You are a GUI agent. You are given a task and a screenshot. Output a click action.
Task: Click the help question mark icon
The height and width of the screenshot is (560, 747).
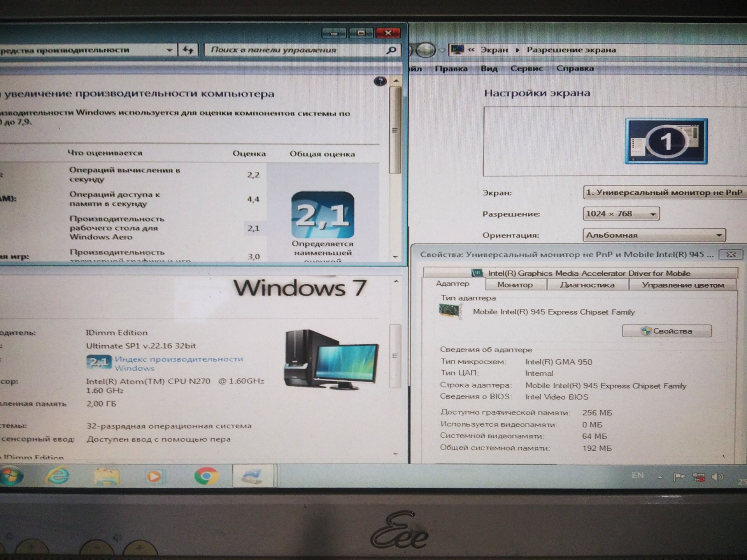tap(380, 81)
